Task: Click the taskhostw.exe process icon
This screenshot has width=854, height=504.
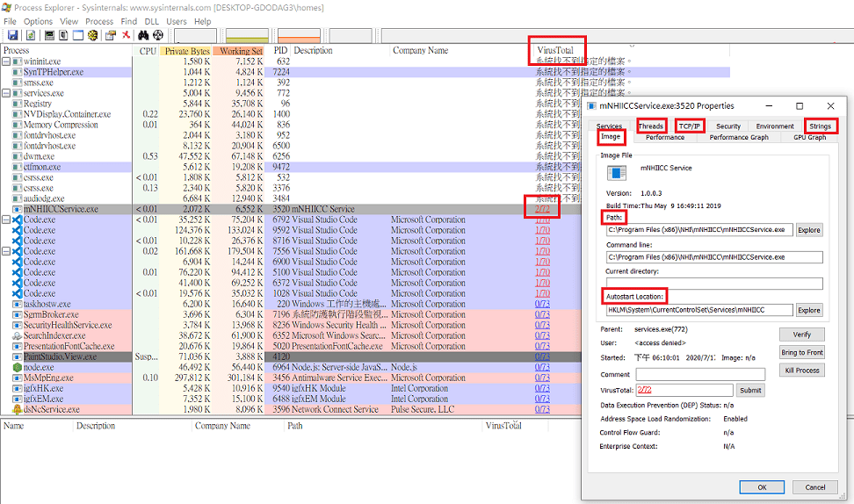Action: tap(17, 305)
